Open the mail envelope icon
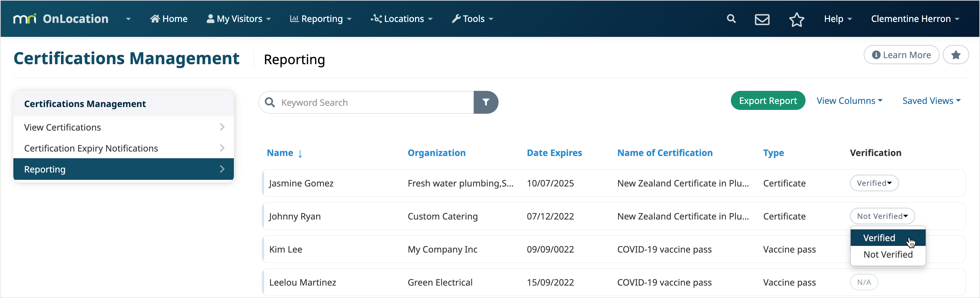This screenshot has width=980, height=298. 762,19
